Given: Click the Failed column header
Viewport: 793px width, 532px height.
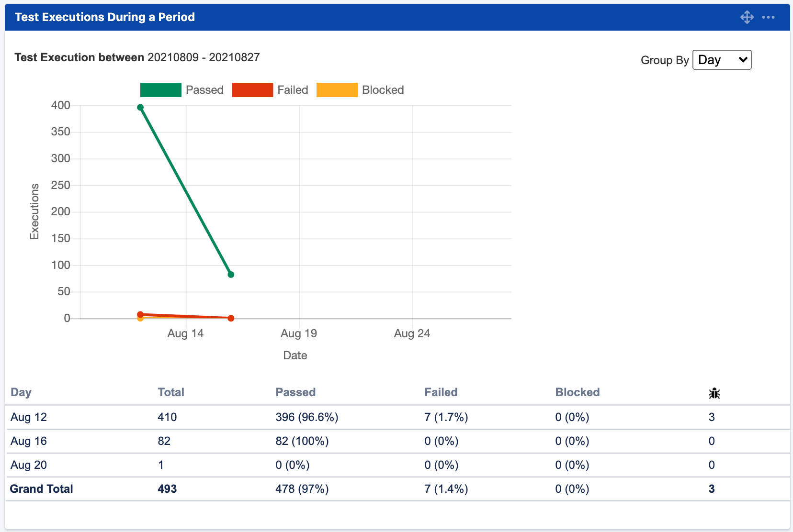Looking at the screenshot, I should pyautogui.click(x=441, y=392).
